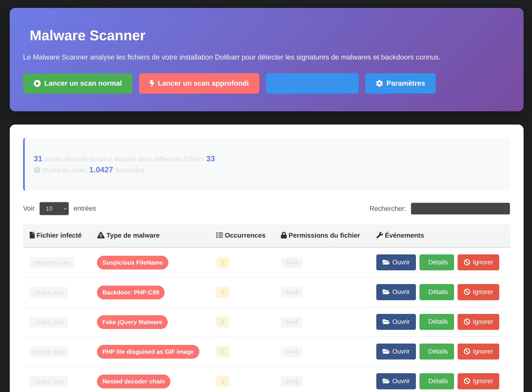Click occurrence count 1 in phpinfo.php row

click(x=223, y=262)
